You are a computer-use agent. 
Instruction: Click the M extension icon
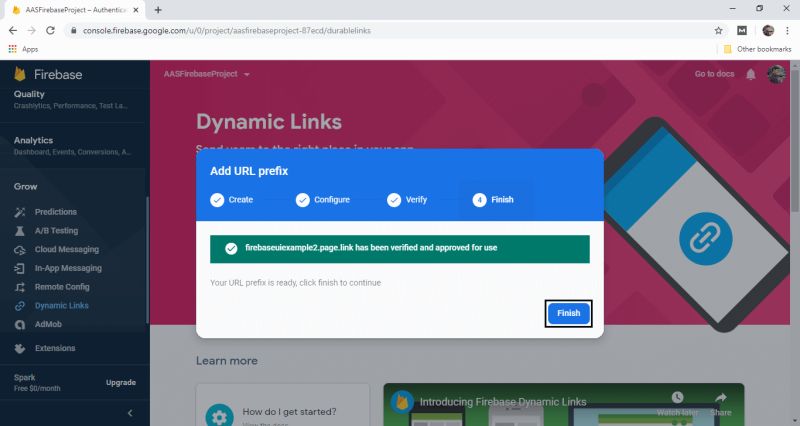point(742,31)
